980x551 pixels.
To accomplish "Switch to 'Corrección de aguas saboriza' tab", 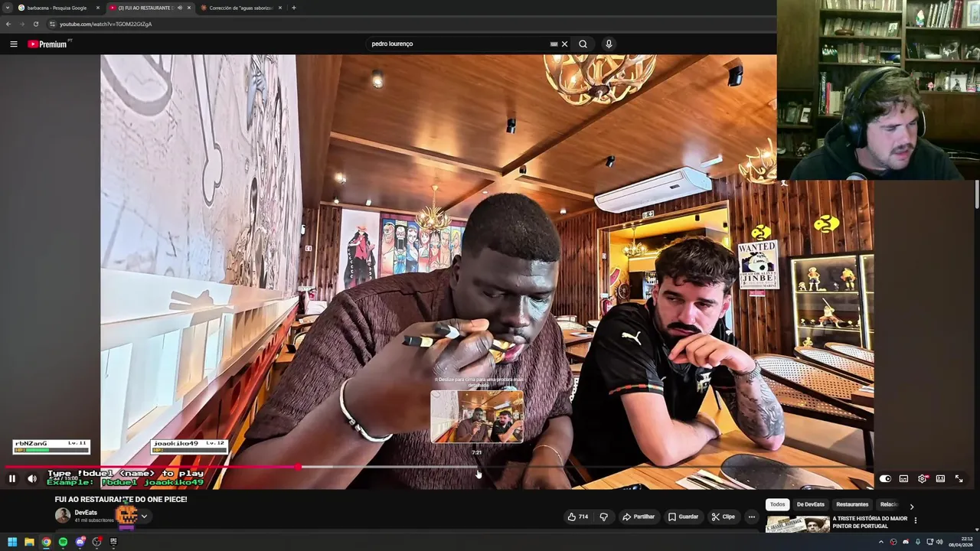I will coord(240,8).
